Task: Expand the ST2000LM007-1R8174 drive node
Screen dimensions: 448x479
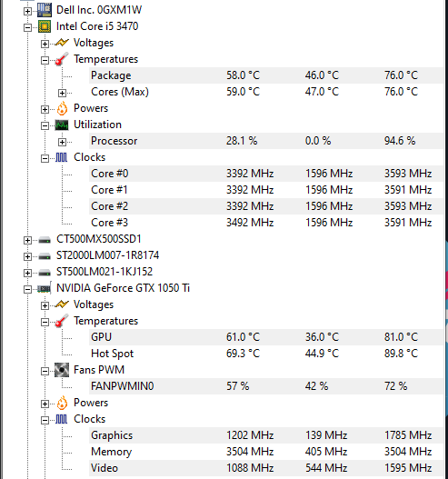Action: point(28,256)
